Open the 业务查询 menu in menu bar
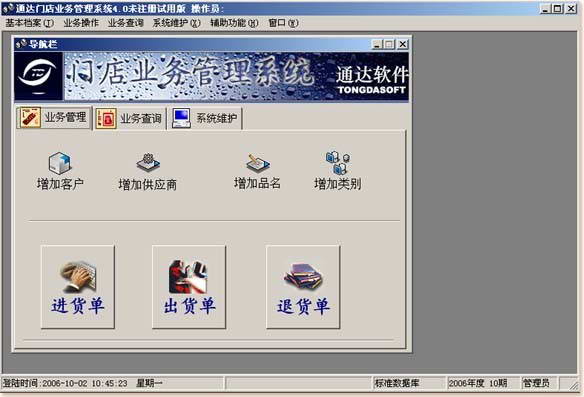This screenshot has height=397, width=584. (x=126, y=23)
